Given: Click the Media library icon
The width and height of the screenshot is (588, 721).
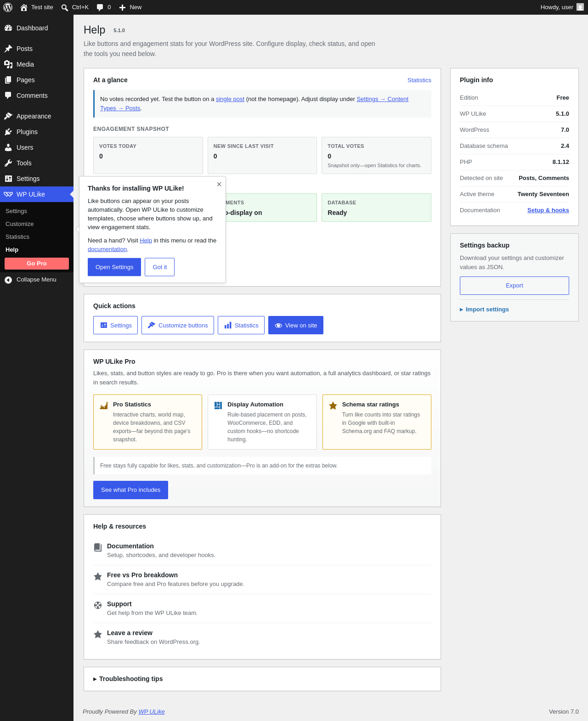Looking at the screenshot, I should pos(8,64).
